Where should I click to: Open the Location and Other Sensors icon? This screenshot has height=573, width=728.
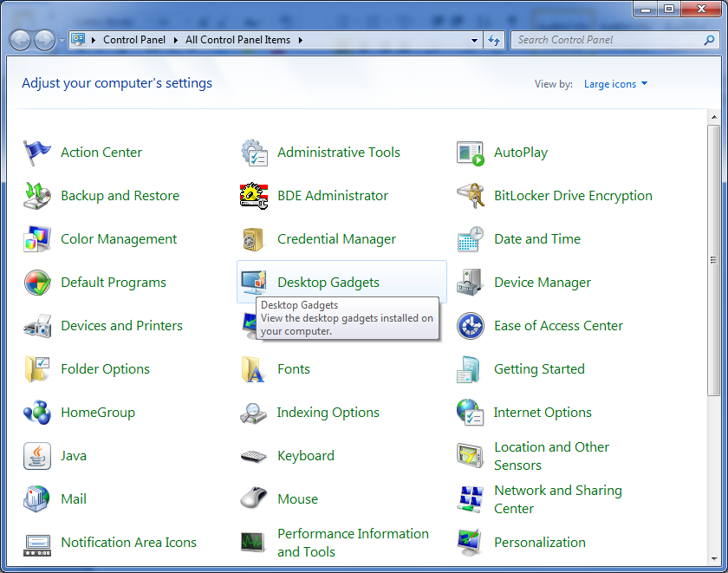[471, 456]
